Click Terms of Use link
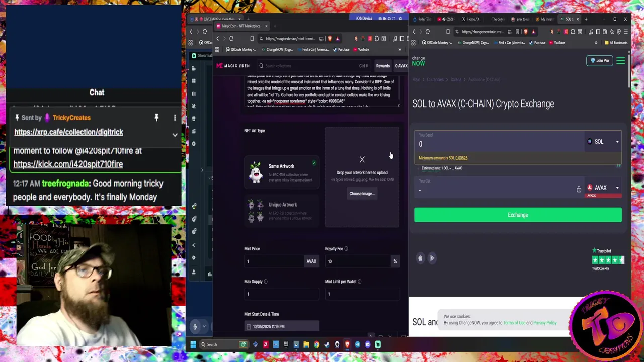The image size is (644, 362). click(514, 323)
